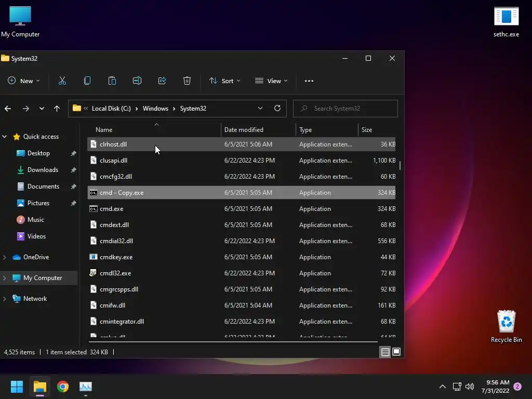The width and height of the screenshot is (532, 399).
Task: Click the volume speaker tray icon
Action: pos(470,387)
